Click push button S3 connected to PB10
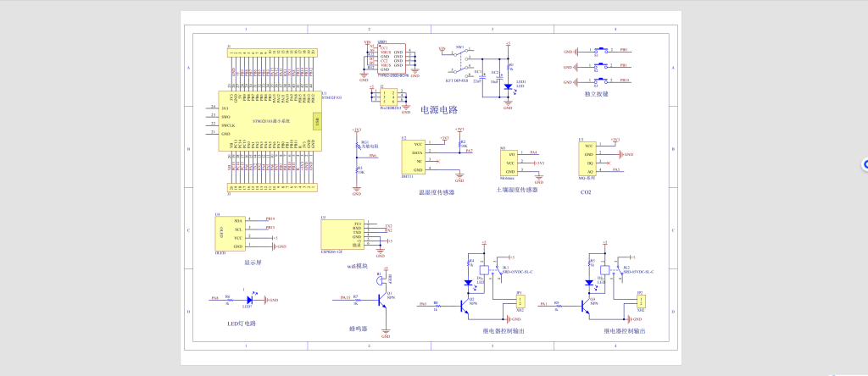The image size is (868, 376). click(x=599, y=81)
